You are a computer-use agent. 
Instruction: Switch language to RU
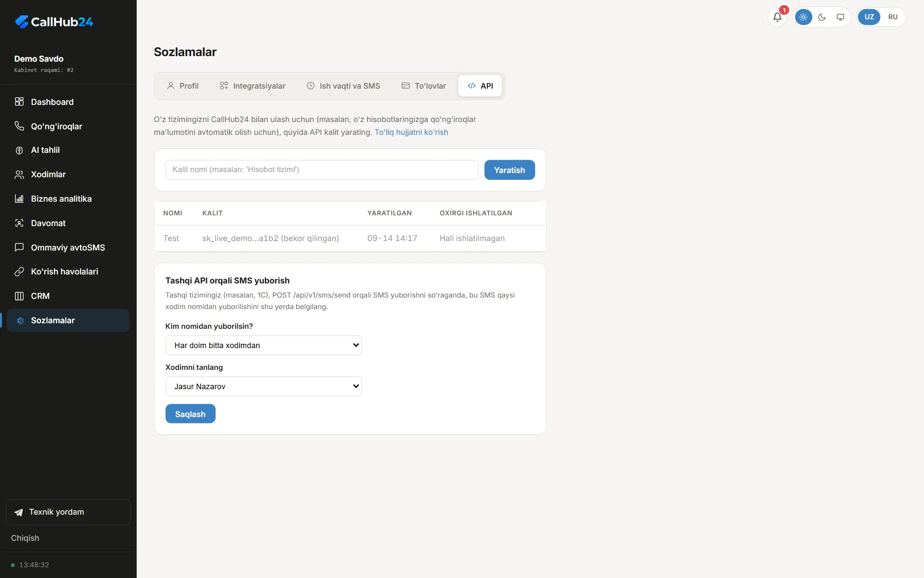pos(893,17)
